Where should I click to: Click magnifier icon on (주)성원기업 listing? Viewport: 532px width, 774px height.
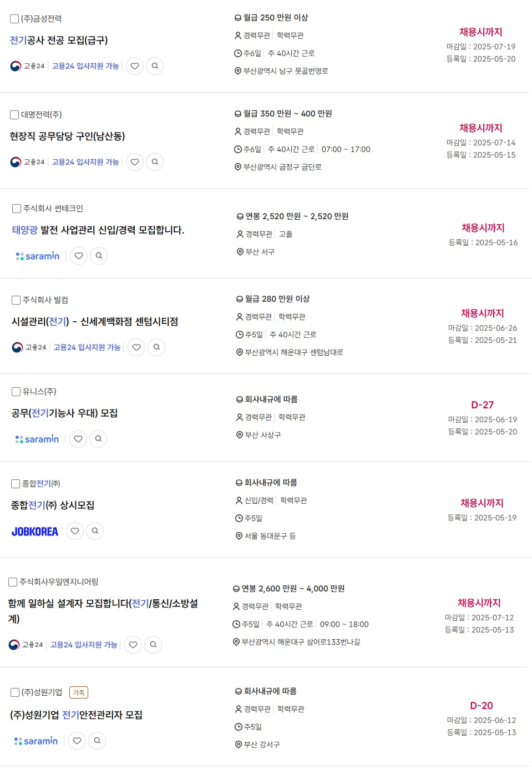click(x=97, y=741)
